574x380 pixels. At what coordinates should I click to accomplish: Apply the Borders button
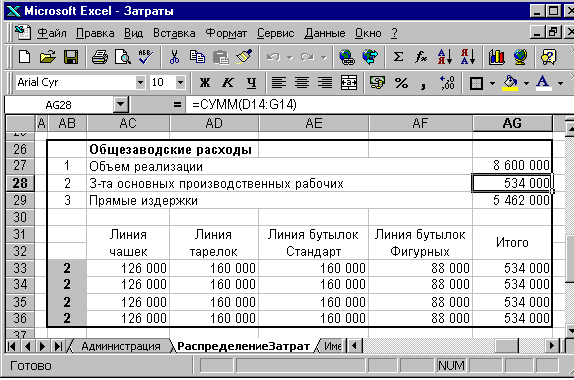point(476,83)
